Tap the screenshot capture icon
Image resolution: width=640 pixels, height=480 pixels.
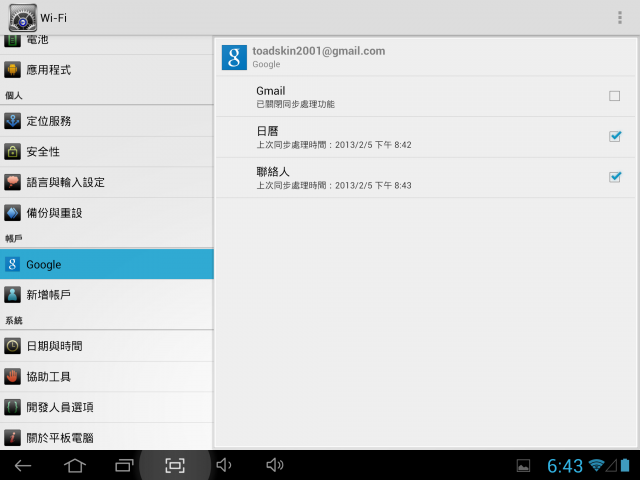point(175,465)
